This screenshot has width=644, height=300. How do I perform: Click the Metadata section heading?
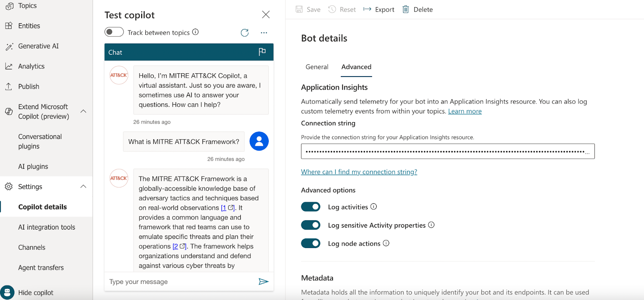click(317, 278)
